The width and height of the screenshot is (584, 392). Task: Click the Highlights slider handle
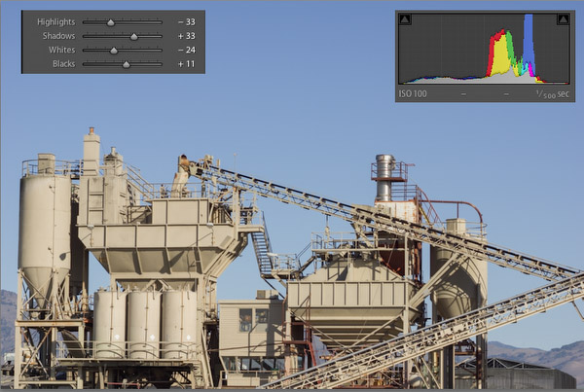tap(110, 20)
